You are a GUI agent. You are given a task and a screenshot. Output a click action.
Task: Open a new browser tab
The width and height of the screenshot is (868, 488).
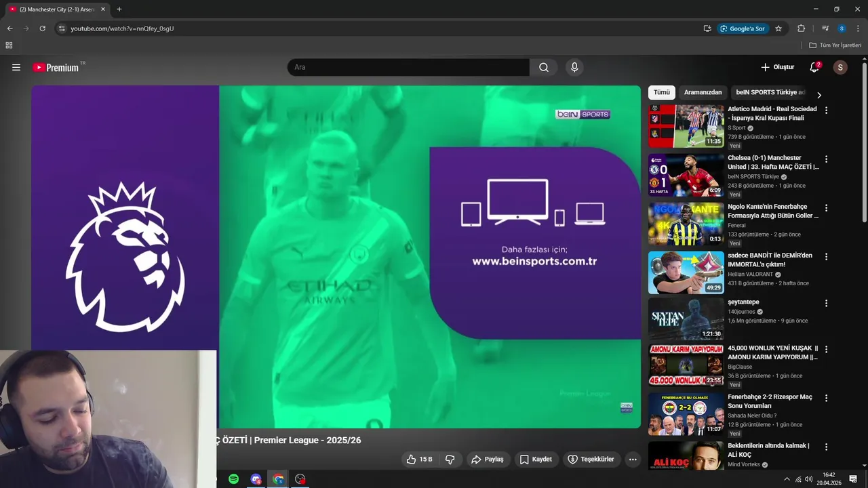pyautogui.click(x=119, y=9)
